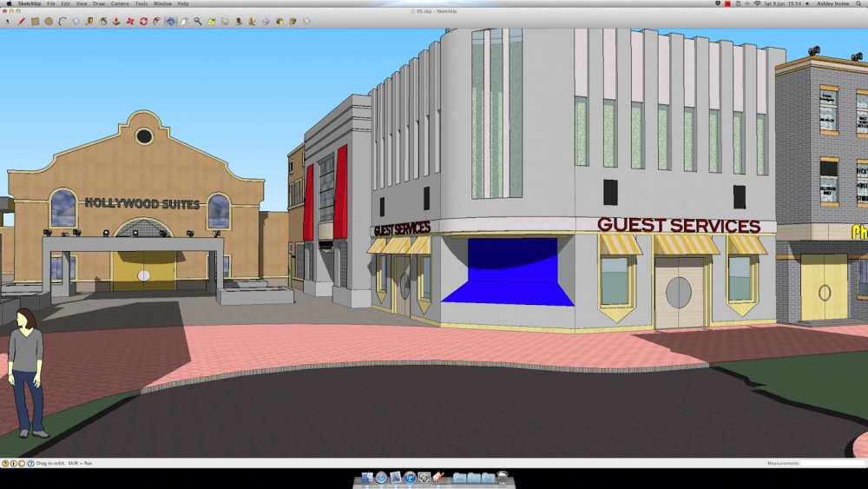This screenshot has width=868, height=489.
Task: Activate the Pan hand tool
Action: coord(184,22)
